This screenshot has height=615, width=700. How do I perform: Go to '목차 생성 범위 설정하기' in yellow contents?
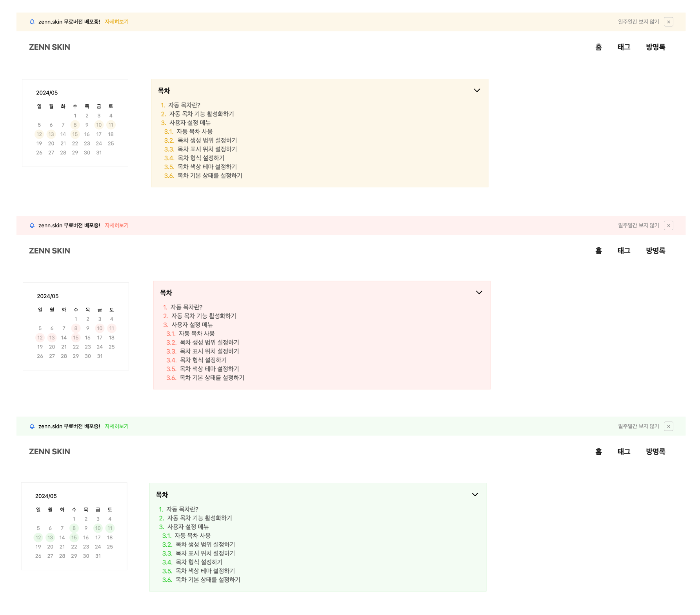(x=207, y=140)
